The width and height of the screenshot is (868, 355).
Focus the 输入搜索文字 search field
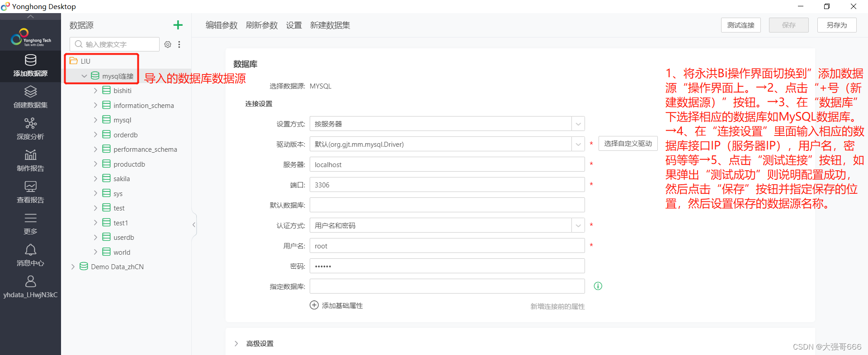tap(114, 44)
